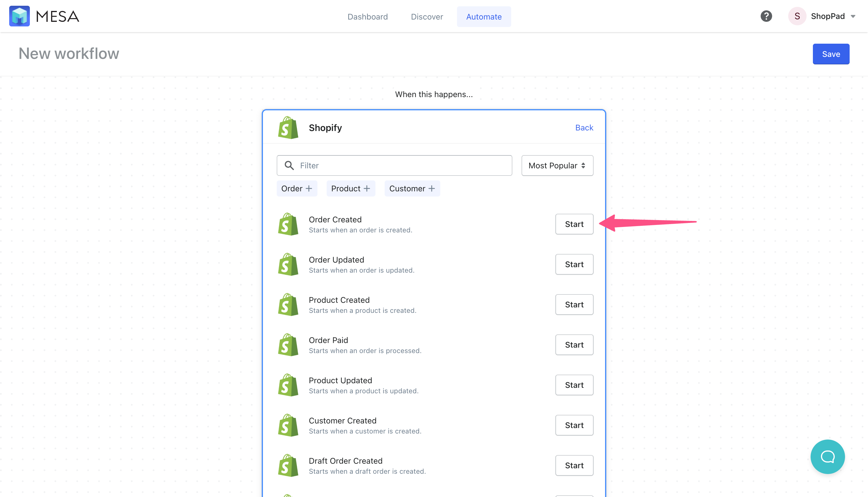Select the Order Paid title text
The height and width of the screenshot is (497, 868).
(328, 340)
